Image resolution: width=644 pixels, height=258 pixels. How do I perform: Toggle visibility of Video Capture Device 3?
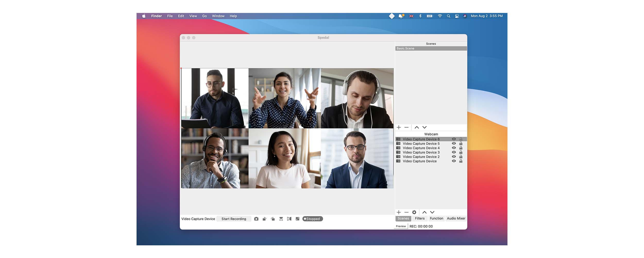pyautogui.click(x=454, y=152)
